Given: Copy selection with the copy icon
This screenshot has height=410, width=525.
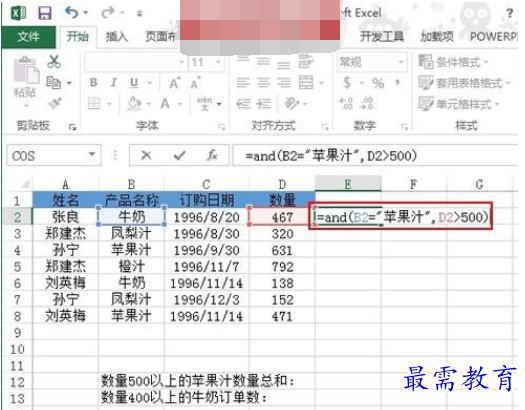Looking at the screenshot, I should click(x=54, y=82).
